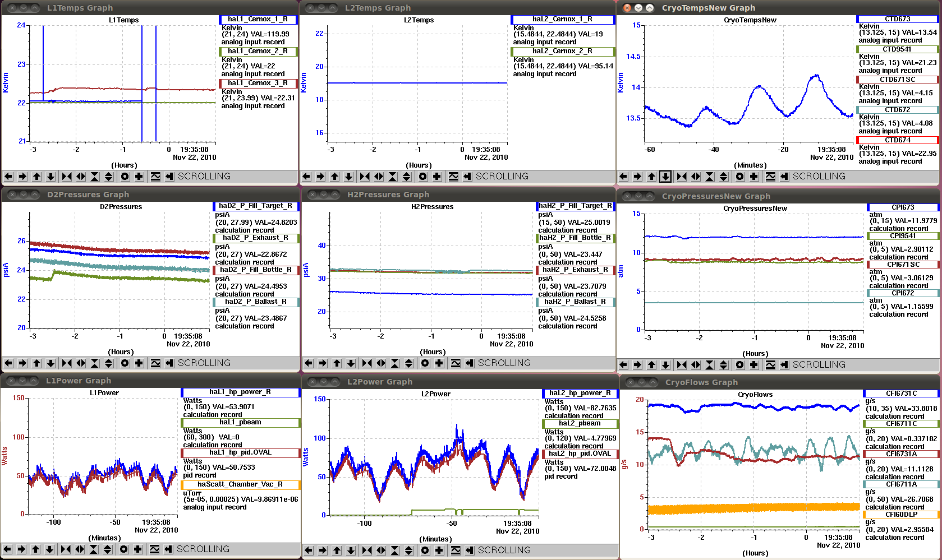Click vertical zoom-in icon in L2Temps toolbar
The image size is (942, 560).
[x=393, y=177]
